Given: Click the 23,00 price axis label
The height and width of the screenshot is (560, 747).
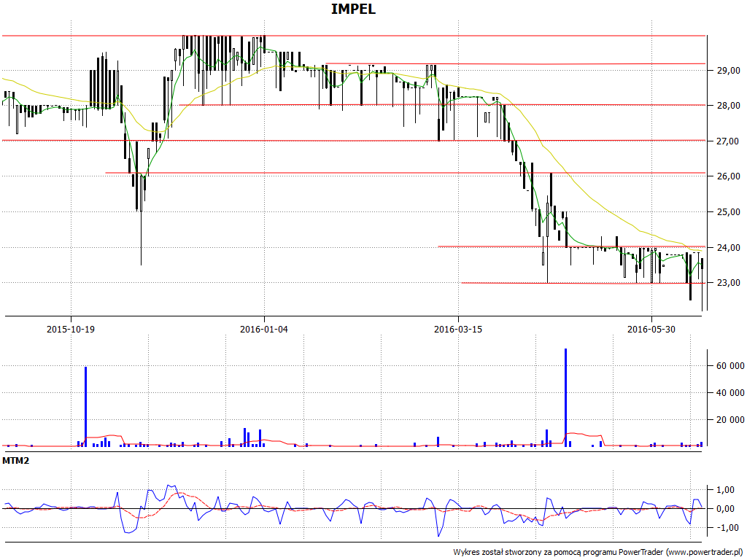Looking at the screenshot, I should (x=728, y=283).
